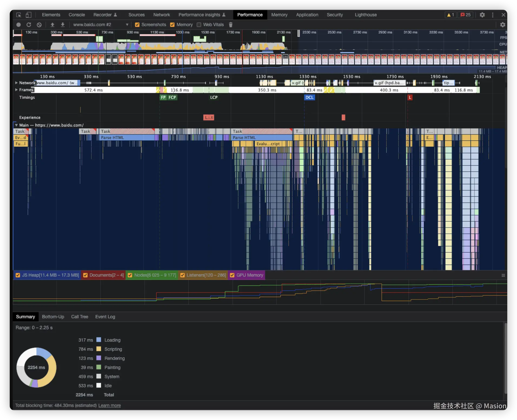The image size is (517, 420).
Task: Open the www.baidu.com #2 recording dropdown
Action: pos(101,25)
